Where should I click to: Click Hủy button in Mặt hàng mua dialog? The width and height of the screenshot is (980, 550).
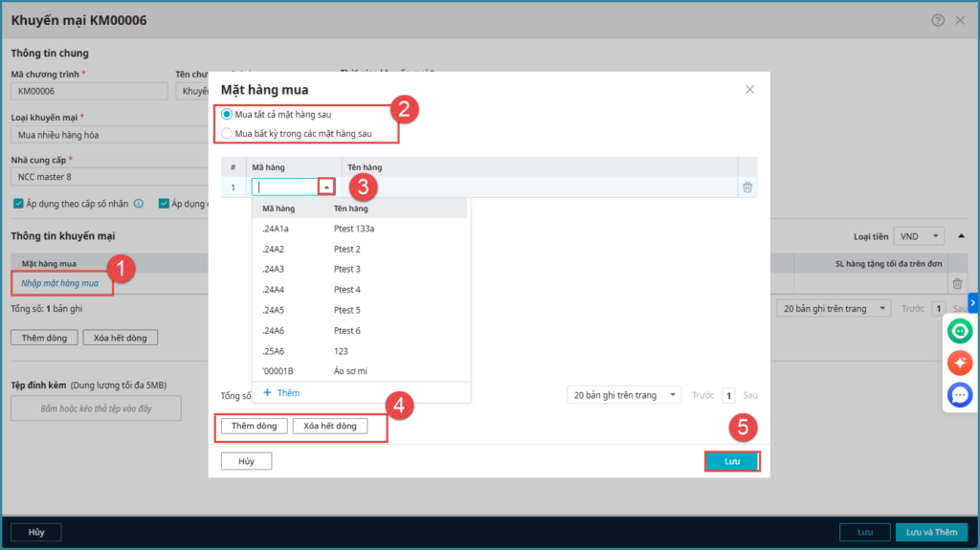(x=246, y=461)
